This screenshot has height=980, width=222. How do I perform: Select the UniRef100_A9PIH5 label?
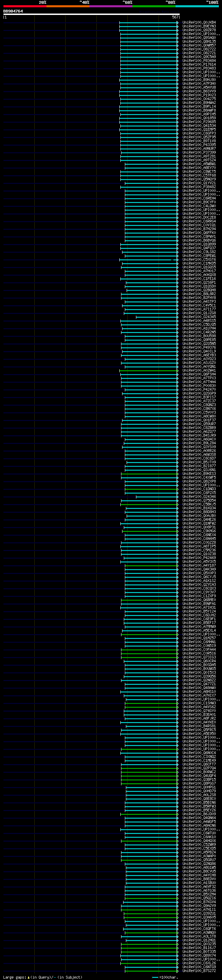pyautogui.click(x=199, y=114)
